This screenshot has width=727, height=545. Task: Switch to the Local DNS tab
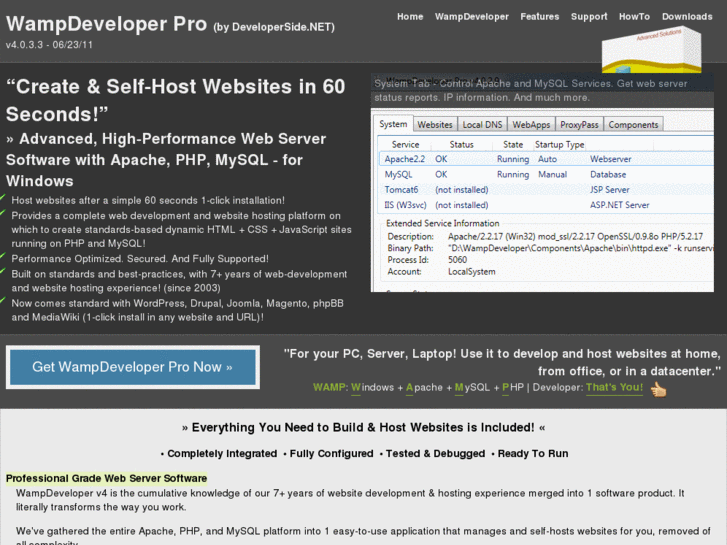482,125
